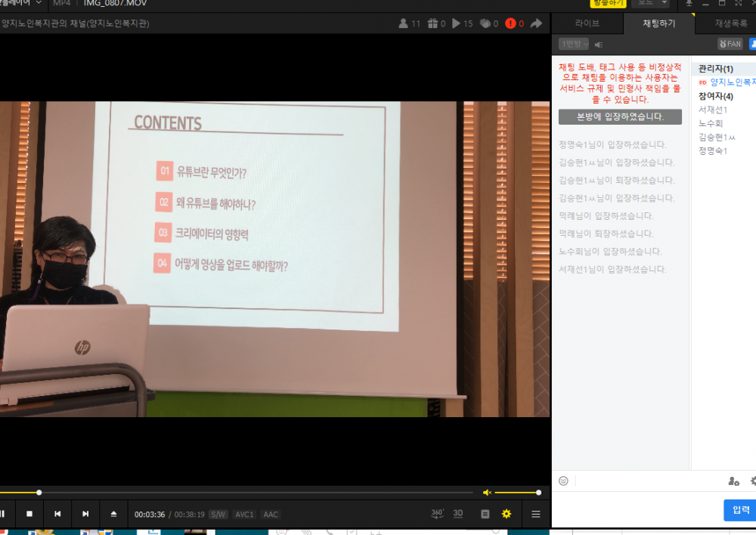756x535 pixels.
Task: Click the 방송하기 broadcast button
Action: 608,3
